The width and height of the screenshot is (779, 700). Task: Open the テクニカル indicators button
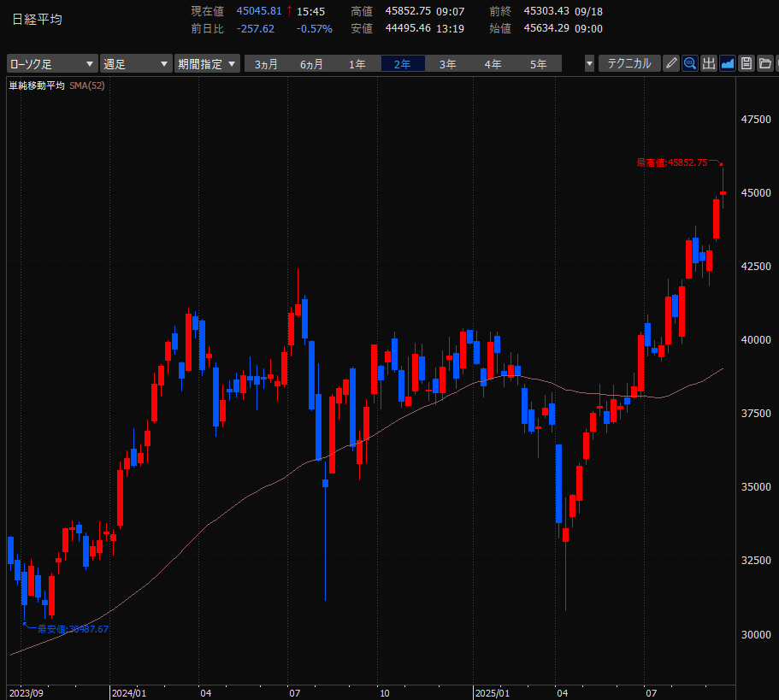pyautogui.click(x=629, y=63)
